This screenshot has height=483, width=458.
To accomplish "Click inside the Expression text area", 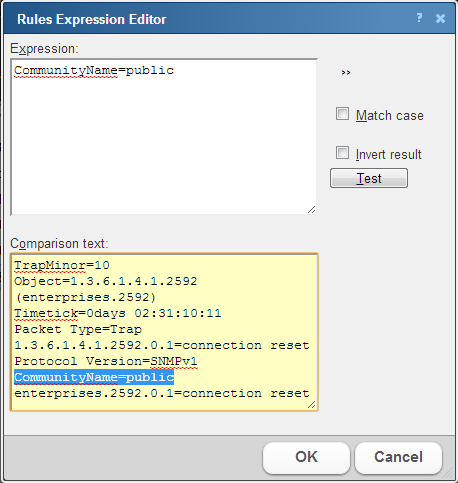I will [164, 137].
